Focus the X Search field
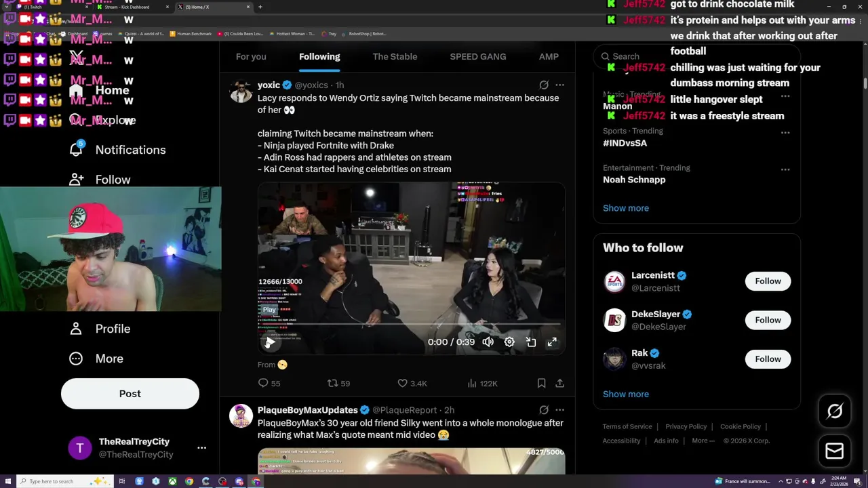Viewport: 868px width, 488px height. [697, 57]
